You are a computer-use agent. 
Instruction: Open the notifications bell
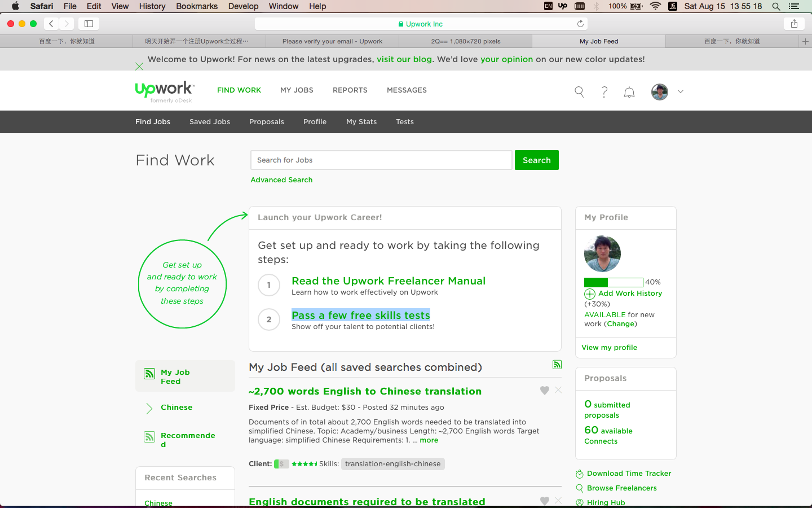point(629,91)
